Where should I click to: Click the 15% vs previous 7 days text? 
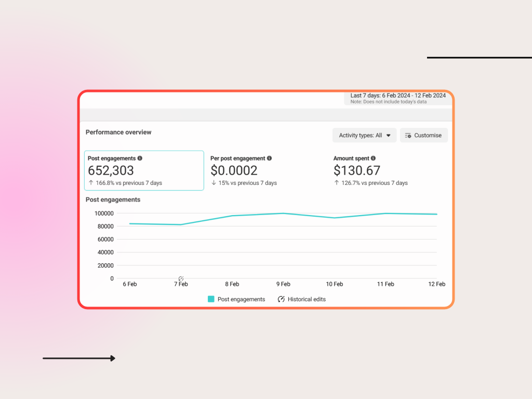[248, 183]
